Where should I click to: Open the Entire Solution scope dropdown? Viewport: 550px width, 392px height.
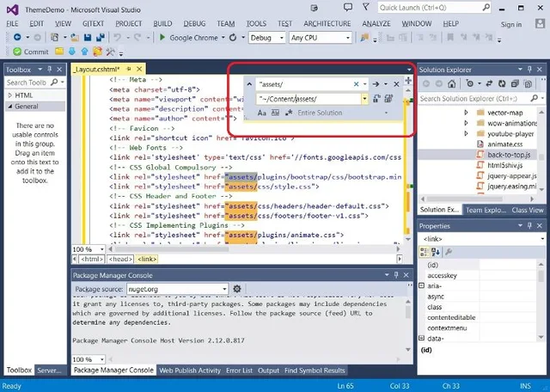tap(386, 113)
